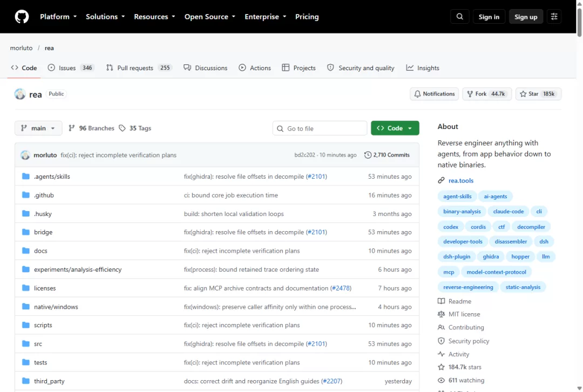
Task: Fork the rea repository
Action: tap(487, 94)
